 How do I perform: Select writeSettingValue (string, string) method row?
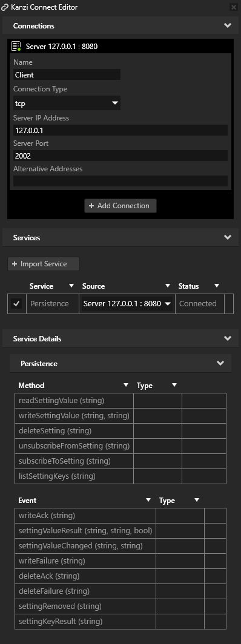(x=120, y=416)
